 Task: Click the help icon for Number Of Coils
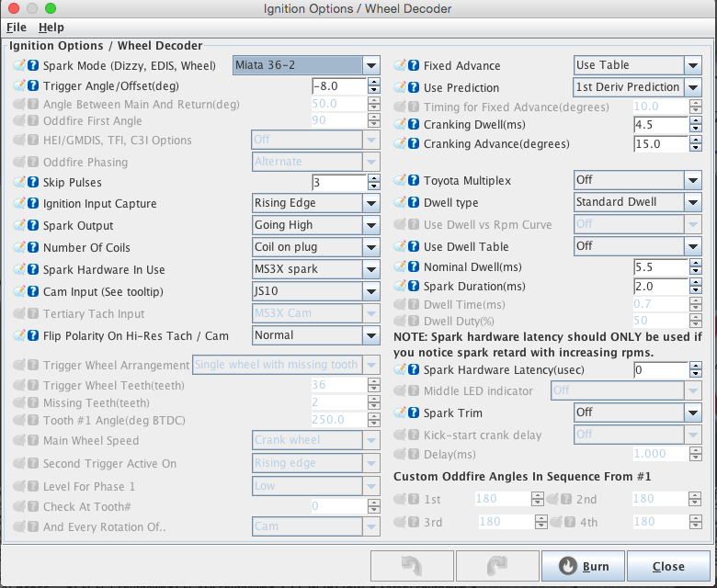tap(33, 247)
